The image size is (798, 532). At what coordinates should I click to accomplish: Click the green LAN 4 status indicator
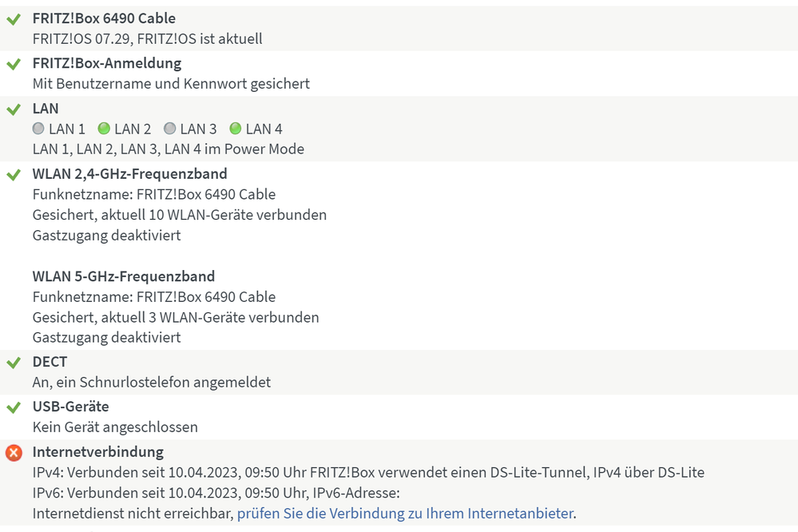pyautogui.click(x=235, y=129)
